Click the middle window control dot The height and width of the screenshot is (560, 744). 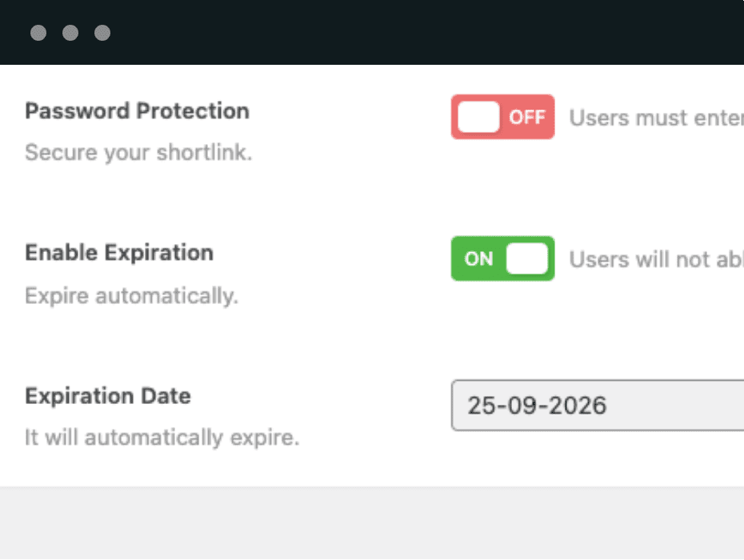pyautogui.click(x=70, y=33)
